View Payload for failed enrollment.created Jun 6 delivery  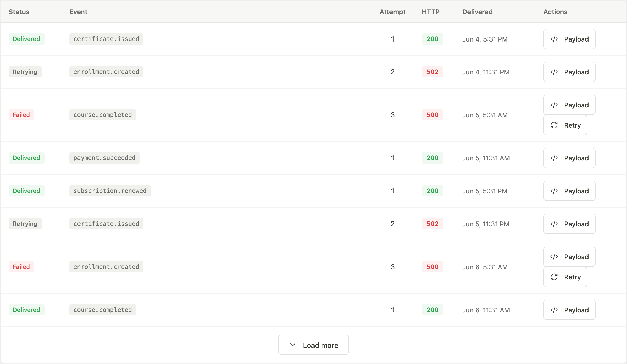click(569, 257)
